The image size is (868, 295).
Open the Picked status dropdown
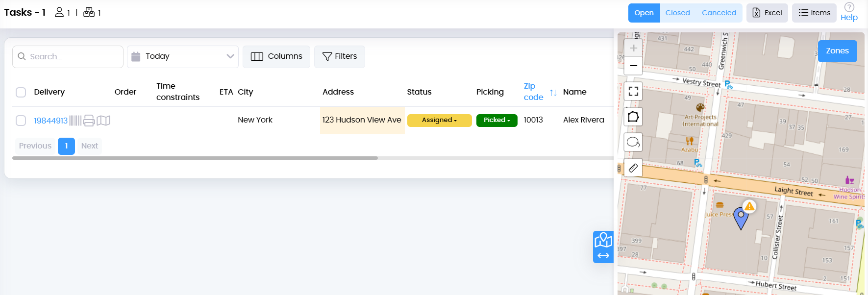click(x=496, y=120)
